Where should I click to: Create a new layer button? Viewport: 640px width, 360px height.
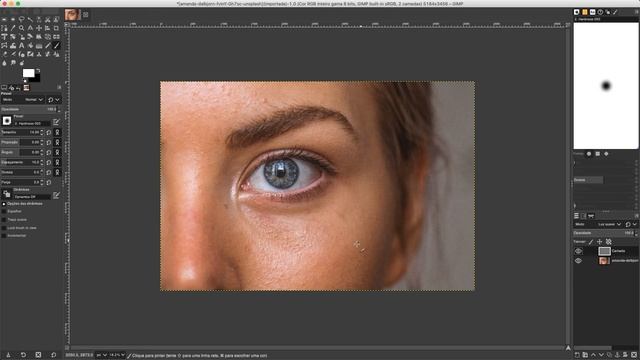[577, 355]
